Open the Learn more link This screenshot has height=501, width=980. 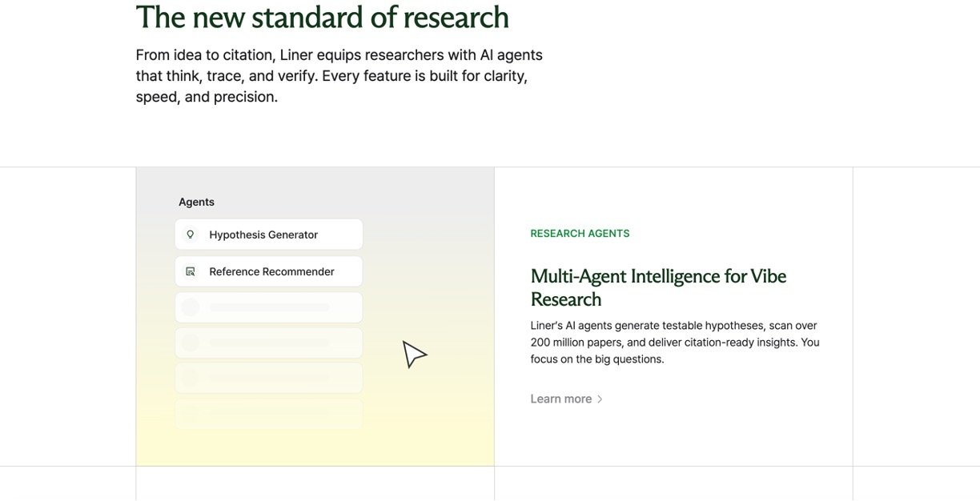561,399
